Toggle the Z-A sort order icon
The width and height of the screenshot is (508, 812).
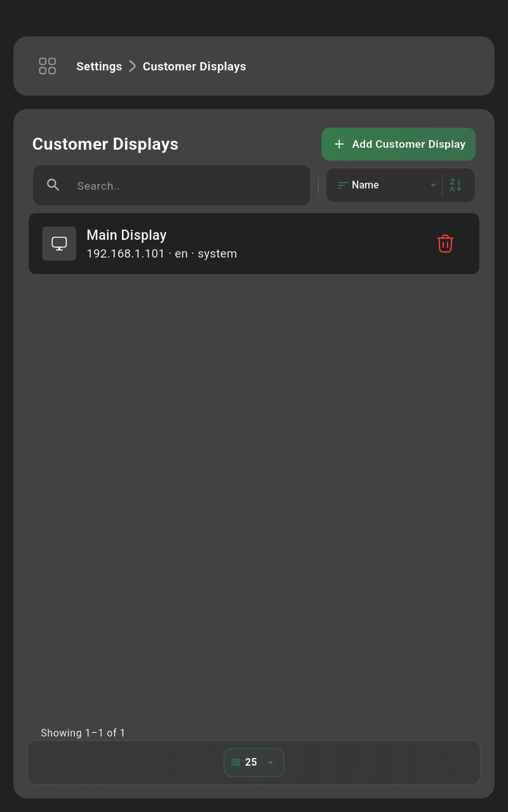456,185
